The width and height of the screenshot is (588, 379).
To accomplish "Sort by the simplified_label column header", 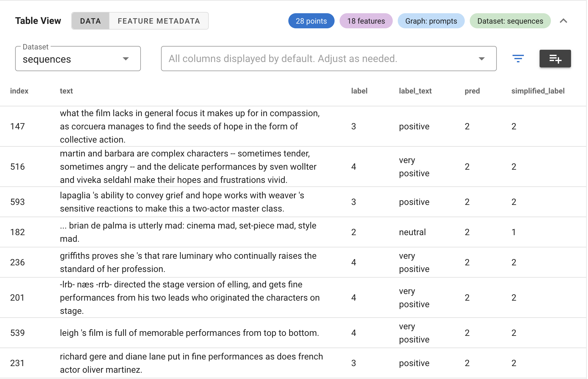I will 538,91.
